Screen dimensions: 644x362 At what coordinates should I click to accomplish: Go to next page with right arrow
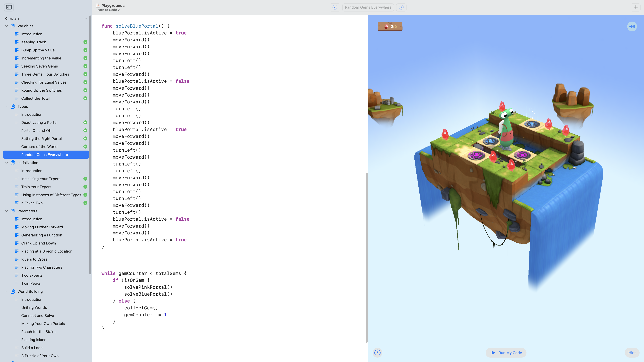401,7
